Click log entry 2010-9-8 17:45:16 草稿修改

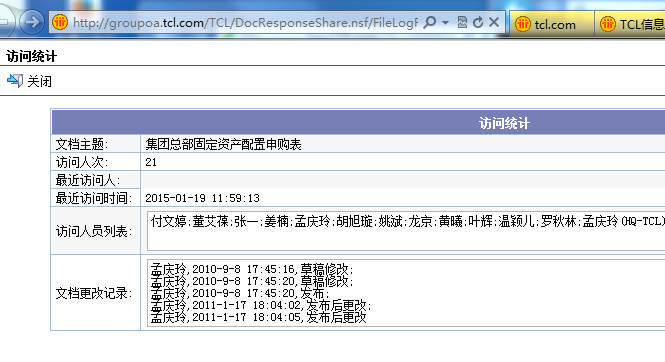[251, 269]
